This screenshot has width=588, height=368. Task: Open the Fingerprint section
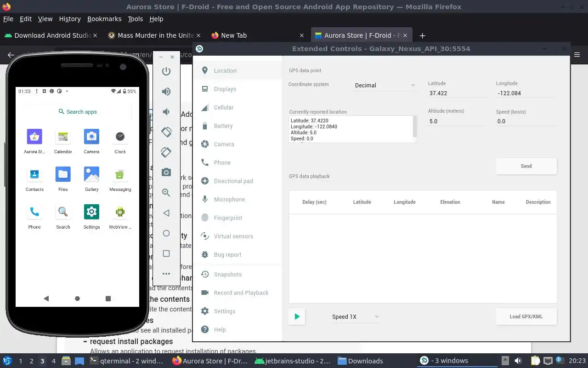click(237, 218)
